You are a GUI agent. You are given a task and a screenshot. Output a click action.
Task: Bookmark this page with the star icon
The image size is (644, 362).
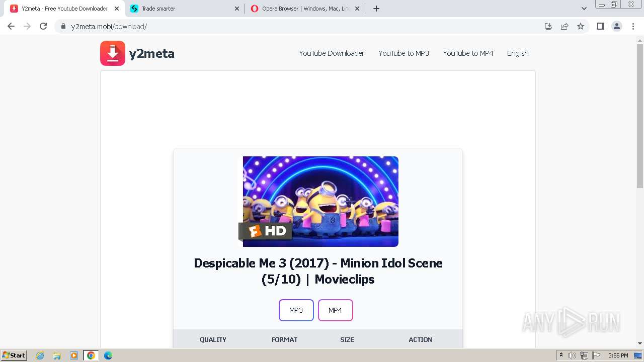(x=581, y=26)
